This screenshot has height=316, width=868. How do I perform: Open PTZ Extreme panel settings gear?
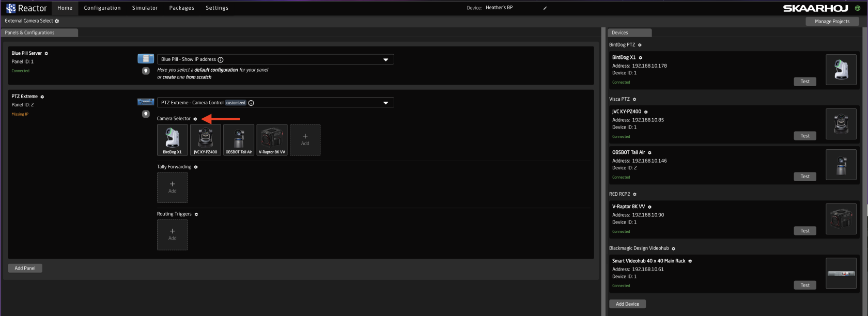click(42, 97)
